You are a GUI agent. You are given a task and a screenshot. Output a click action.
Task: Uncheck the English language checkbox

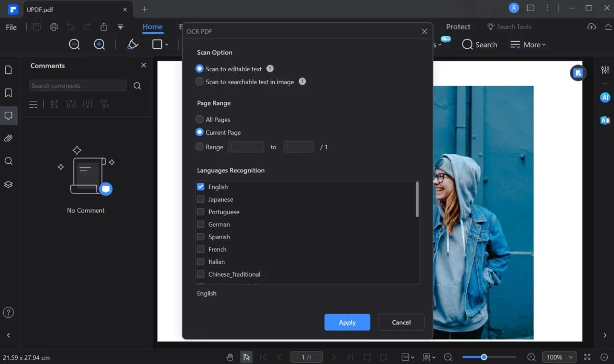pyautogui.click(x=200, y=187)
